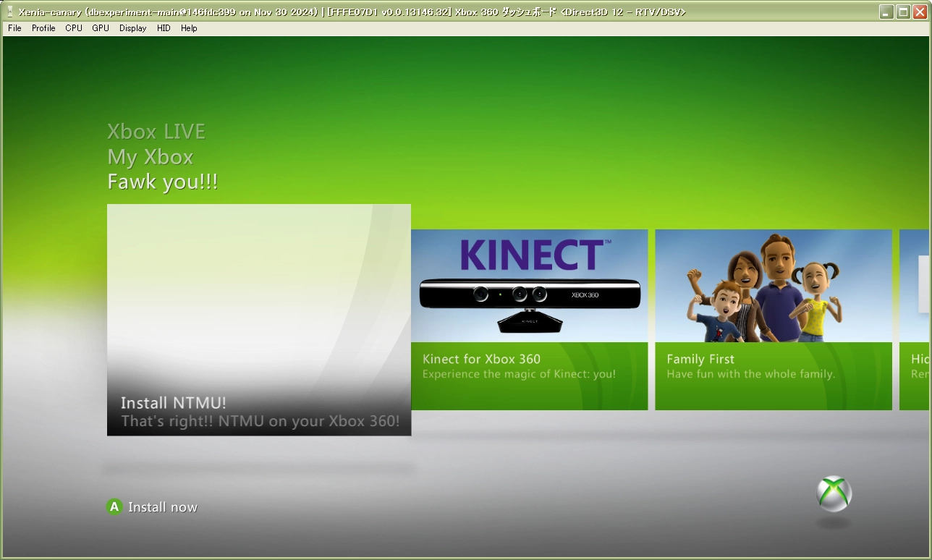
Task: Click 'Have fun with the whole family.' text
Action: 750,374
